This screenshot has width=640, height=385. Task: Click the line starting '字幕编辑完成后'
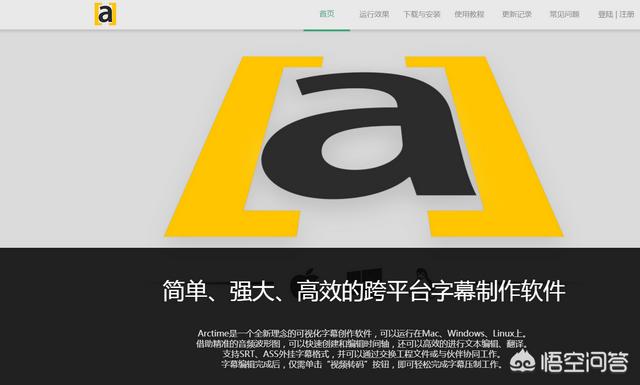point(362,364)
